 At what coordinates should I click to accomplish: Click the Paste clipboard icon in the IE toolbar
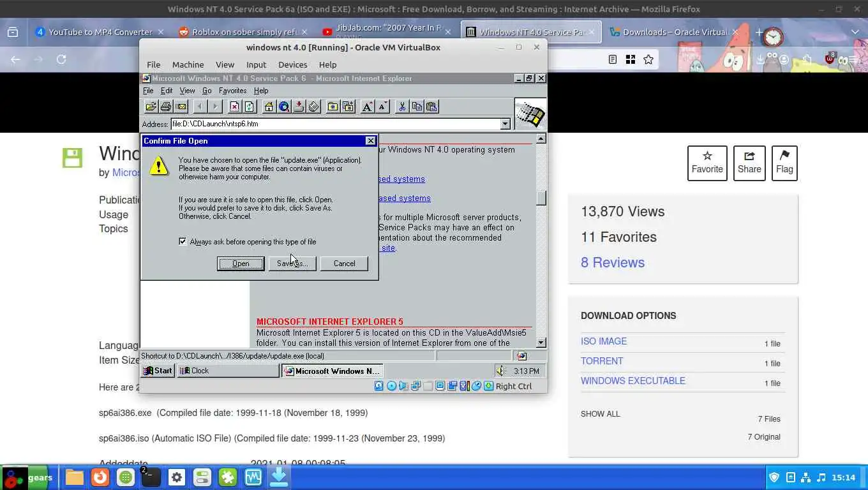[x=431, y=107]
